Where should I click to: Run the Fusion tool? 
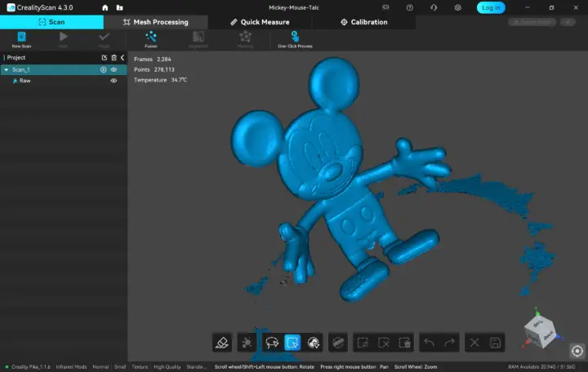pyautogui.click(x=151, y=39)
